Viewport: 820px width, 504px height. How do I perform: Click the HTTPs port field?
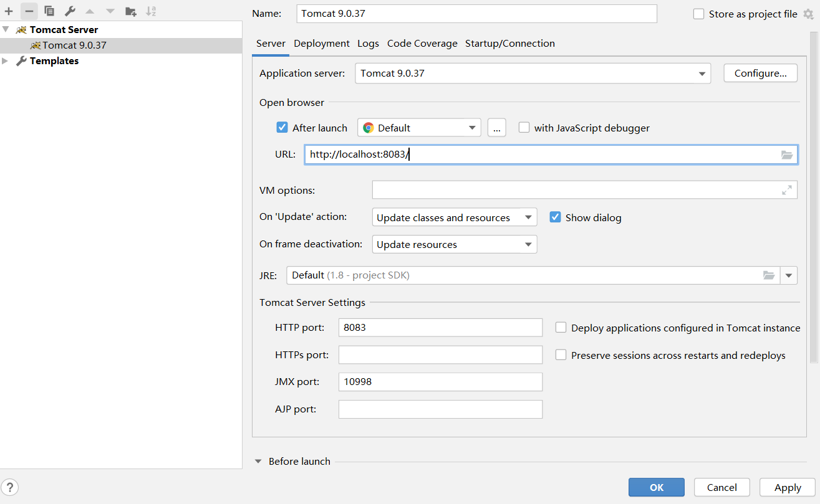pyautogui.click(x=440, y=354)
